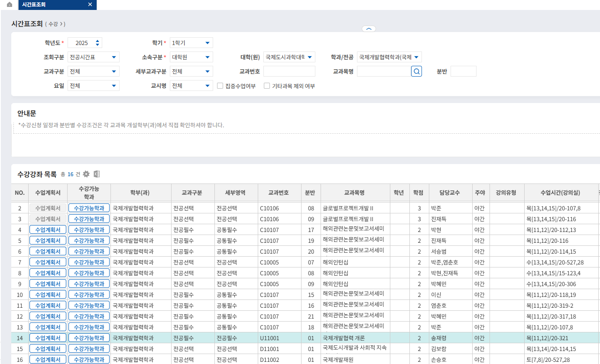This screenshot has width=600, height=364.
Task: Click professor name 송재령
Action: click(x=439, y=338)
